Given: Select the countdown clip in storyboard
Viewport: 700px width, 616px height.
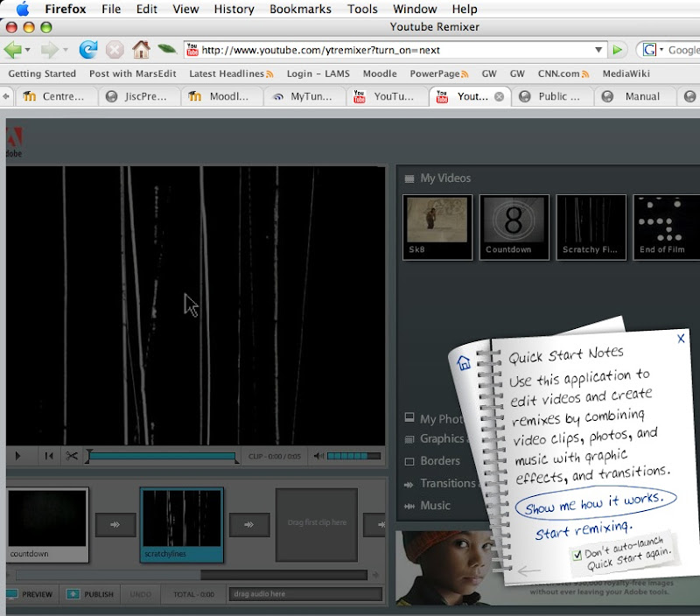Looking at the screenshot, I should click(47, 524).
